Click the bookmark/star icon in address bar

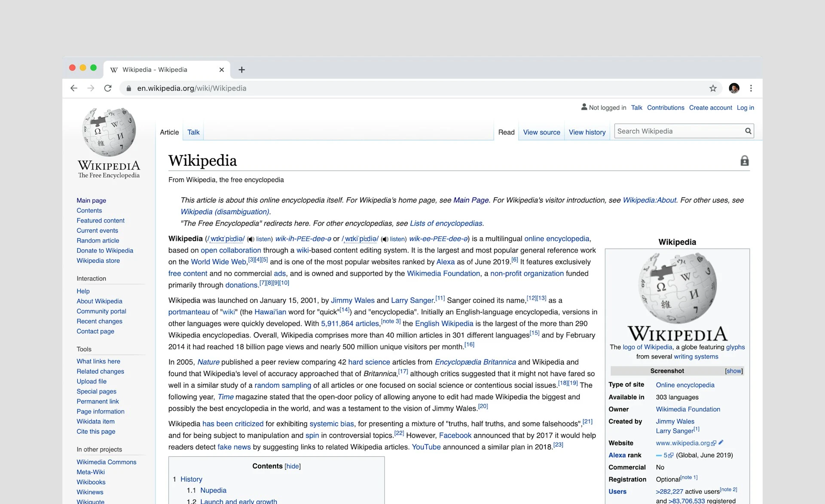[x=714, y=88]
